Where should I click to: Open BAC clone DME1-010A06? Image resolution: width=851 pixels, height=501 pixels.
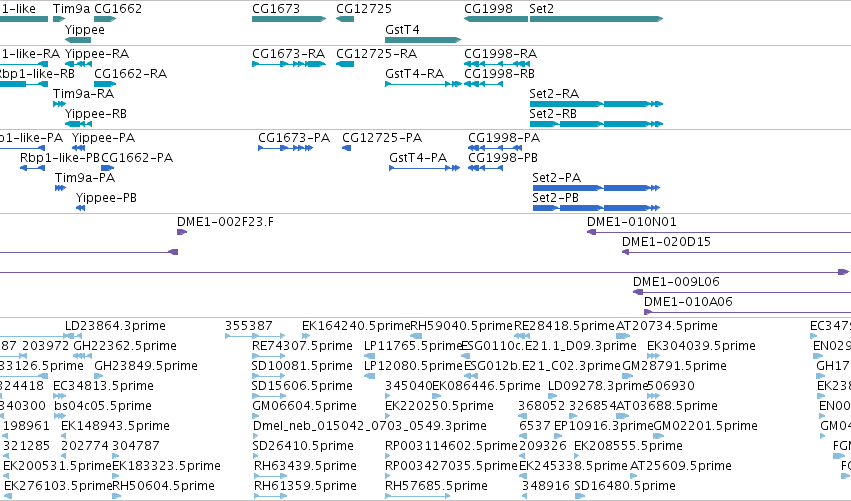pyautogui.click(x=747, y=313)
